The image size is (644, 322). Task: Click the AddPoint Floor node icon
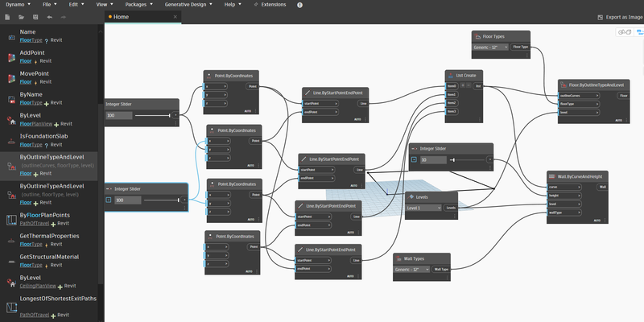pyautogui.click(x=11, y=57)
